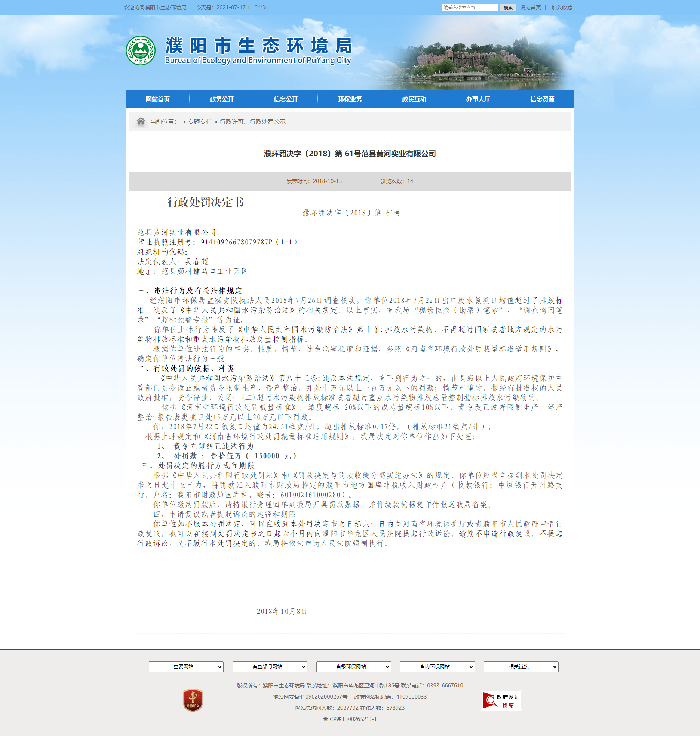Click the 今天是 date-time text in top bar
Screen dimensions: 700x736
(232, 7)
